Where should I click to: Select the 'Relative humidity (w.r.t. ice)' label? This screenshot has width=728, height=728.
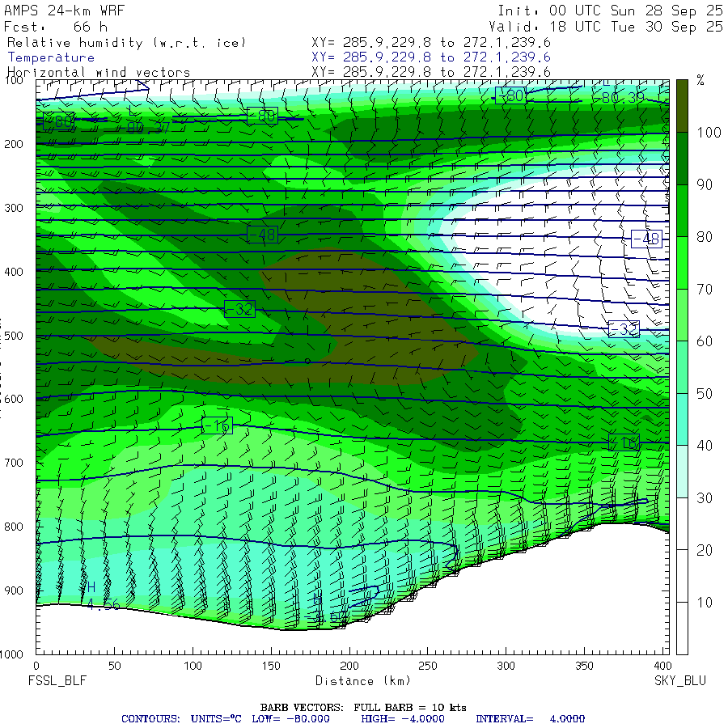[x=126, y=43]
